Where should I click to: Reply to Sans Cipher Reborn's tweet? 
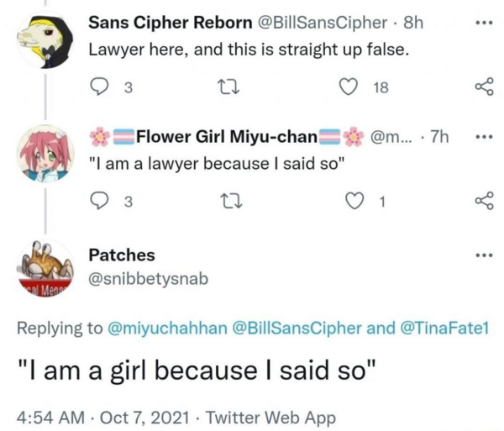100,87
